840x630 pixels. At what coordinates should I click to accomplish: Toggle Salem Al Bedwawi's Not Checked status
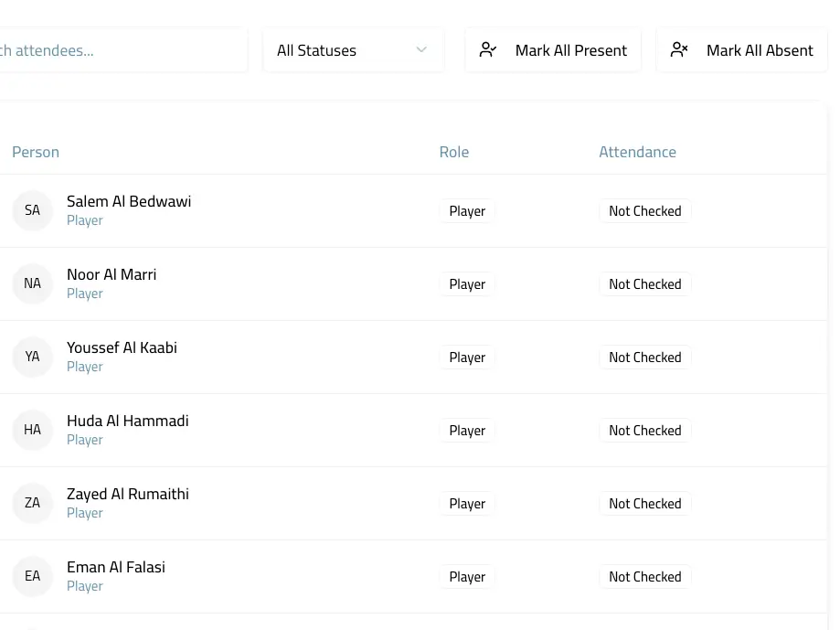[x=644, y=211]
